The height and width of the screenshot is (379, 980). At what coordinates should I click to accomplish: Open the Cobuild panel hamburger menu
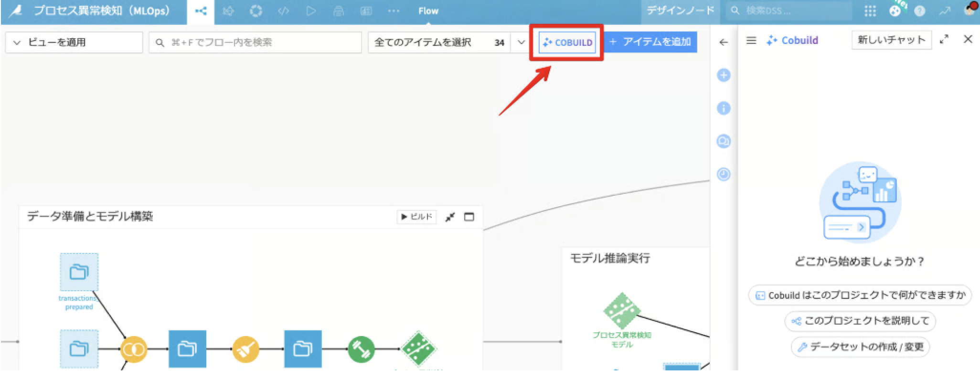pyautogui.click(x=751, y=41)
